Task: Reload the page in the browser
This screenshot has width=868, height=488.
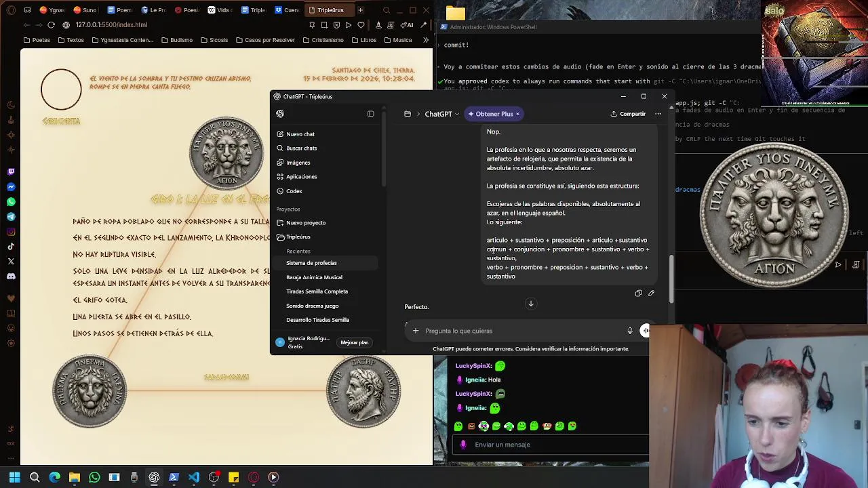Action: (x=51, y=24)
